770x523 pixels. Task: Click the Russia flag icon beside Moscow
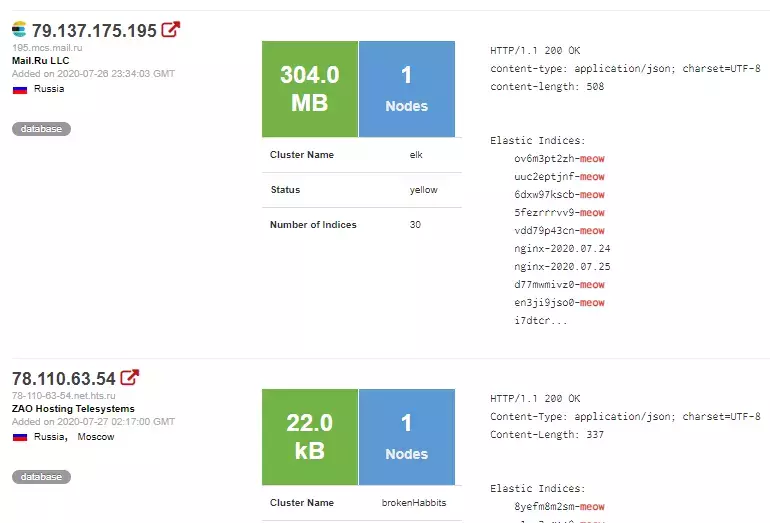[20, 437]
